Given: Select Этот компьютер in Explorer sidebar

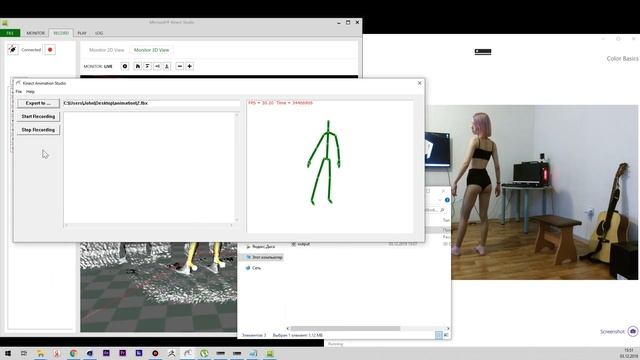Looking at the screenshot, I should 264,257.
